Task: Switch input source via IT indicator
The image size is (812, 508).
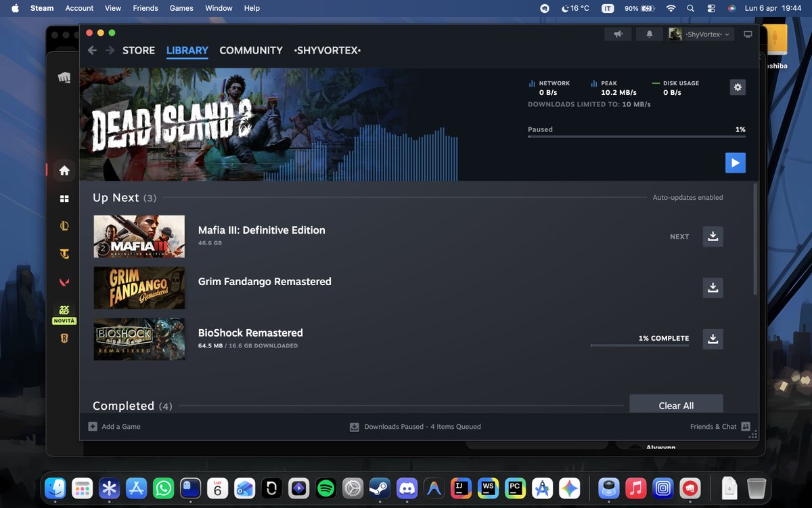Action: pos(608,8)
